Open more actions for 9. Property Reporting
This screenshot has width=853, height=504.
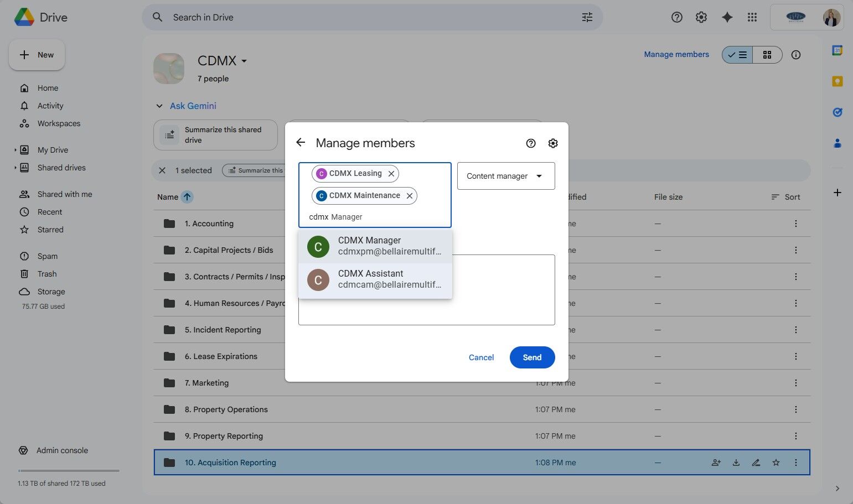coord(796,436)
